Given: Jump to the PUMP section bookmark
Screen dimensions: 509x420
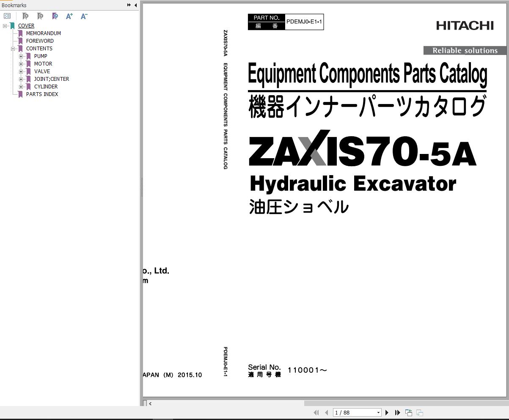Looking at the screenshot, I should pos(41,56).
